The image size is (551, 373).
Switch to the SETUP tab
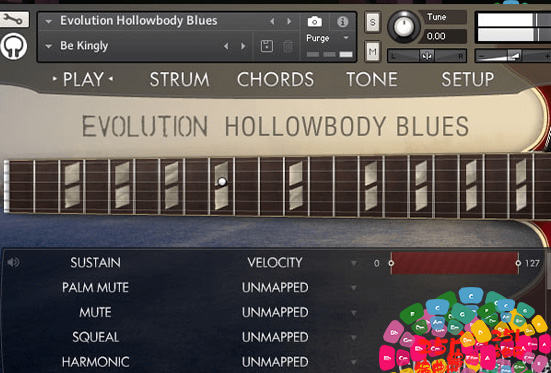(x=468, y=79)
